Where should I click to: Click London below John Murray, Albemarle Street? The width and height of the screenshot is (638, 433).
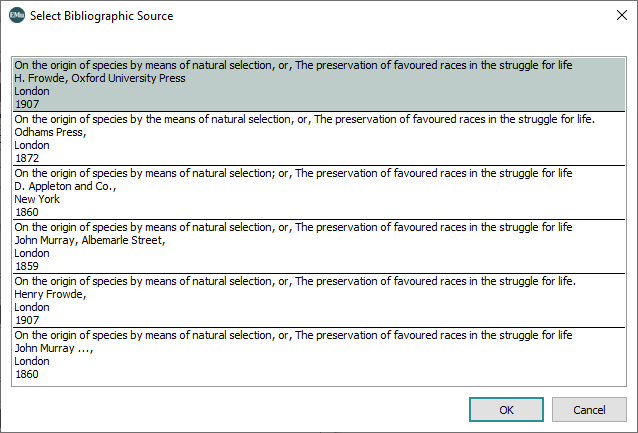click(x=32, y=253)
